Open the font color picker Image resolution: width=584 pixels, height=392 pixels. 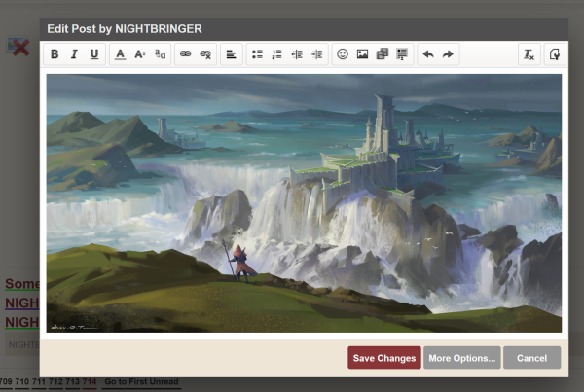121,54
